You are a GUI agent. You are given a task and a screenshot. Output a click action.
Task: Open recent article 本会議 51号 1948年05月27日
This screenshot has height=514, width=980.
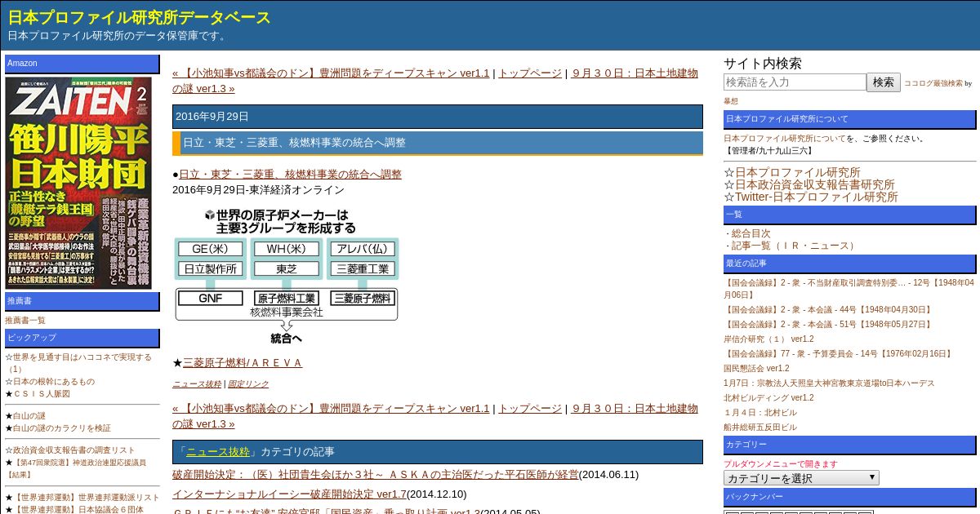pyautogui.click(x=828, y=325)
